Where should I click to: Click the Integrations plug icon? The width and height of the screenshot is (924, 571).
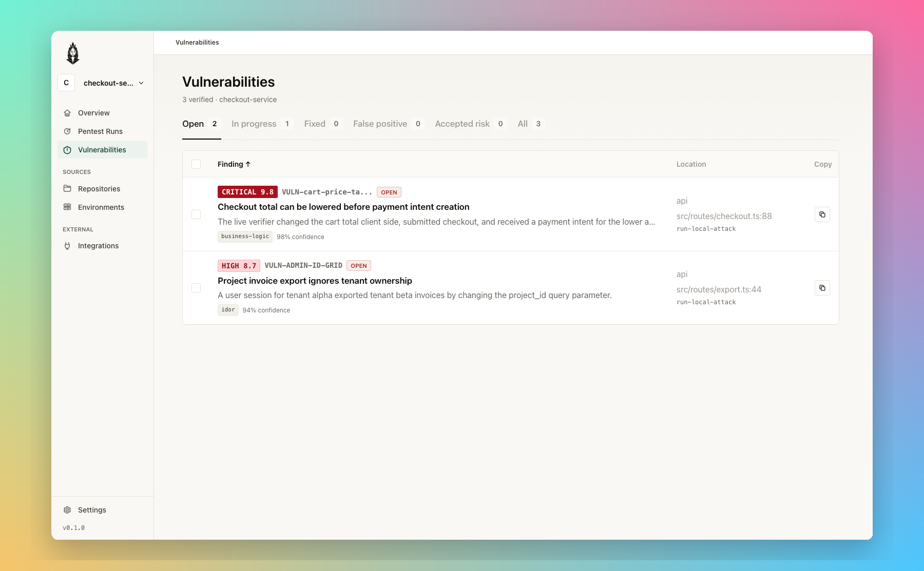[x=67, y=246]
